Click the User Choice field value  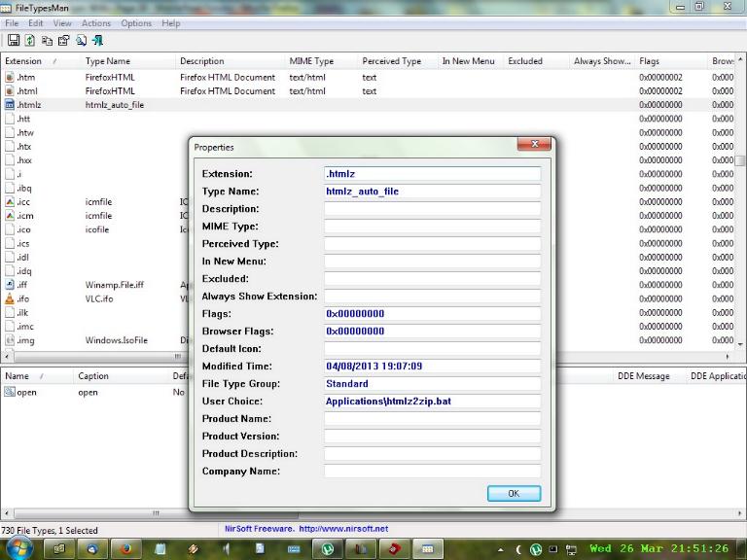point(432,401)
